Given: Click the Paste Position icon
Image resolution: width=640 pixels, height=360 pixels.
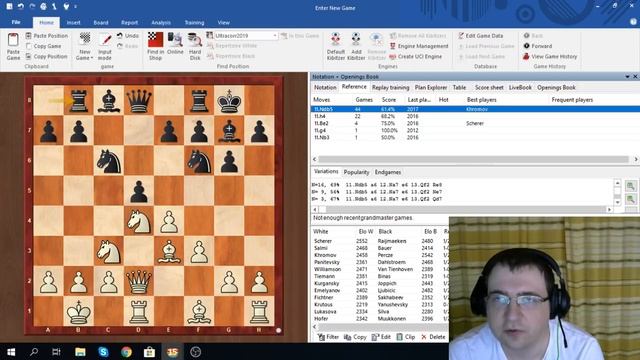Looking at the screenshot, I should (x=29, y=36).
